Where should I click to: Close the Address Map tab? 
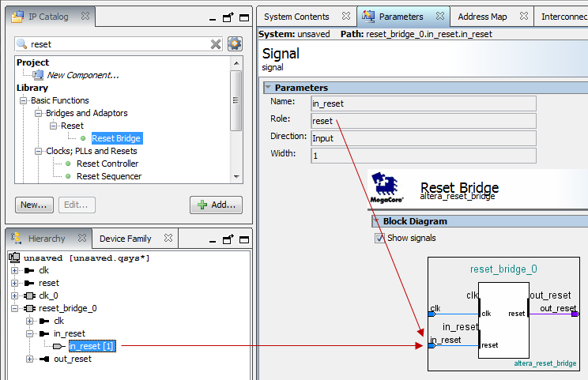524,16
